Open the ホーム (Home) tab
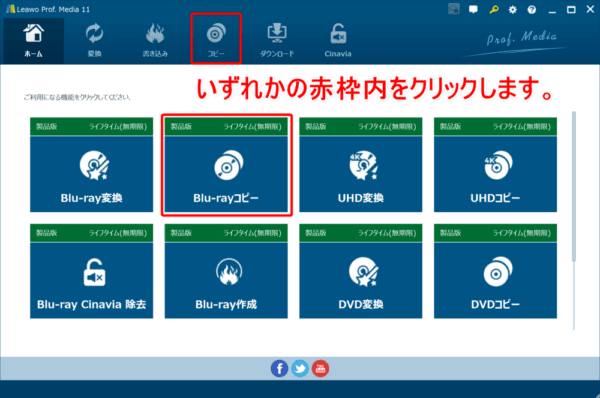This screenshot has width=600, height=398. [34, 41]
